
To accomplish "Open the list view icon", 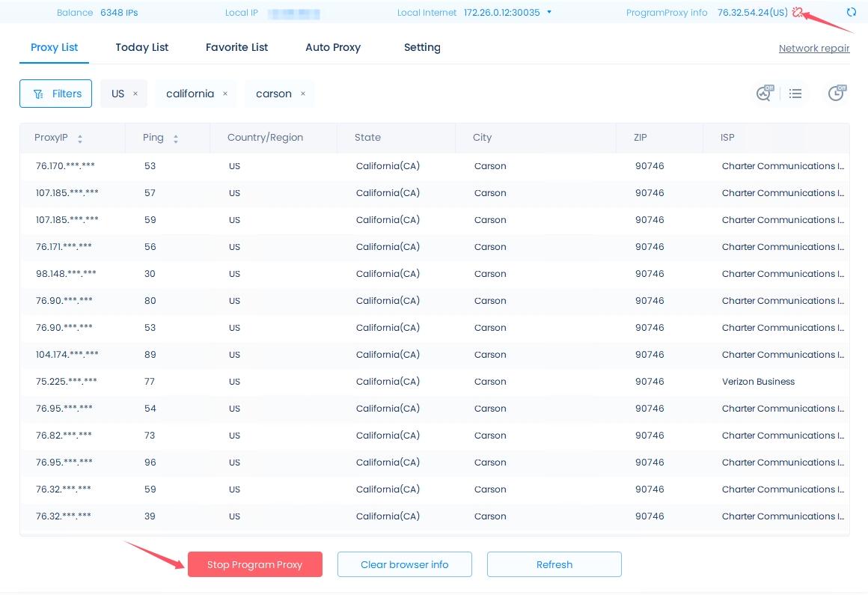I will tap(795, 94).
